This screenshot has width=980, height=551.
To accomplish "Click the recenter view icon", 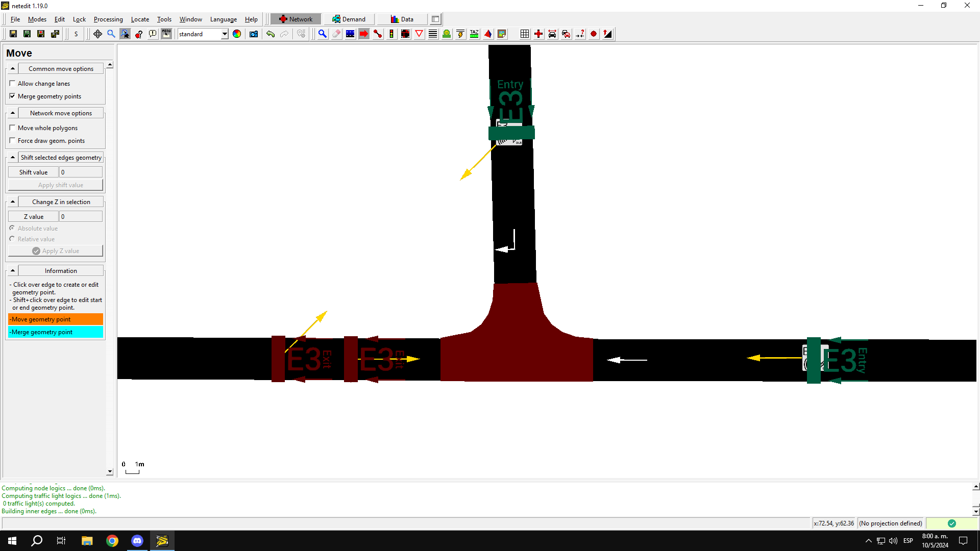I will click(x=97, y=34).
